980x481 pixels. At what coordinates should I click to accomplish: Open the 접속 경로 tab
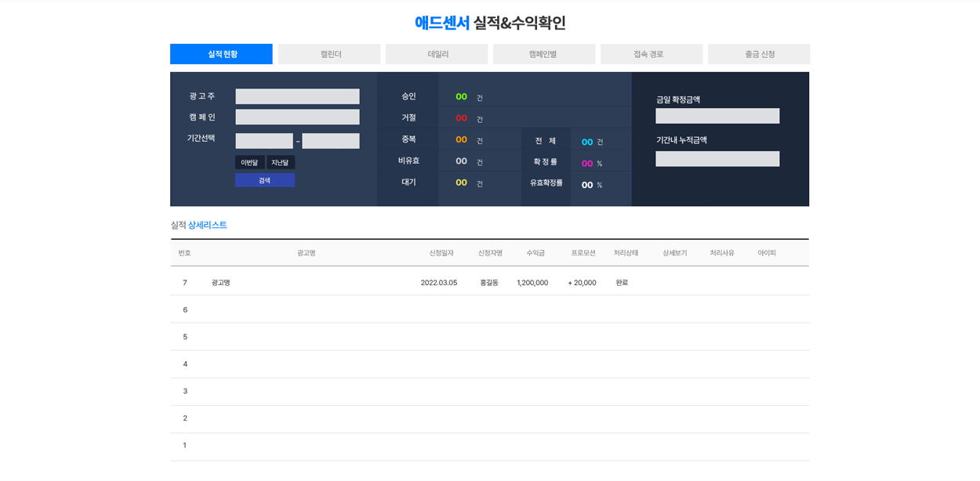coord(652,54)
